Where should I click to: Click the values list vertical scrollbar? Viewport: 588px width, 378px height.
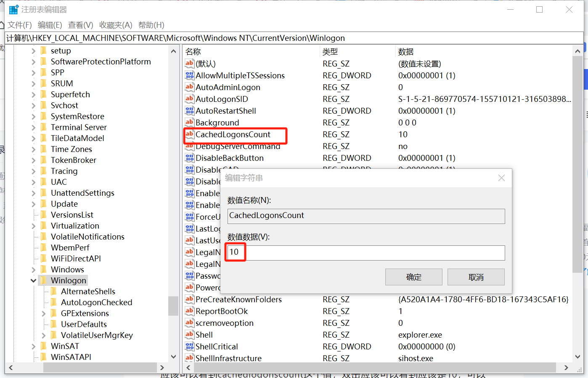[577, 164]
